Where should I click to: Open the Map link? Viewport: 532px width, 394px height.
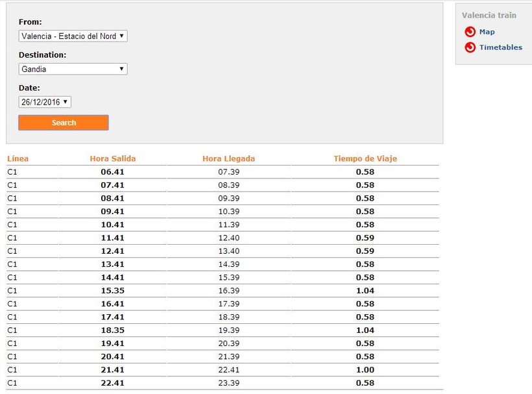click(x=487, y=32)
